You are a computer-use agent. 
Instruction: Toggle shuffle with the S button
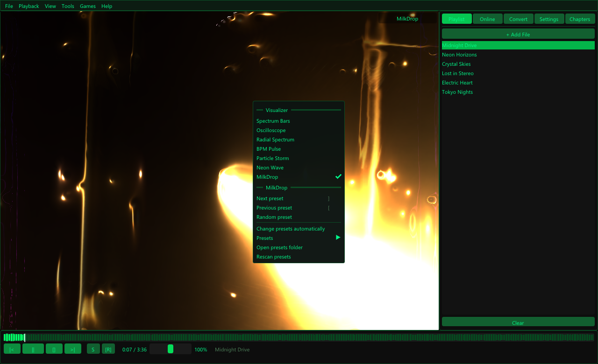[93, 349]
